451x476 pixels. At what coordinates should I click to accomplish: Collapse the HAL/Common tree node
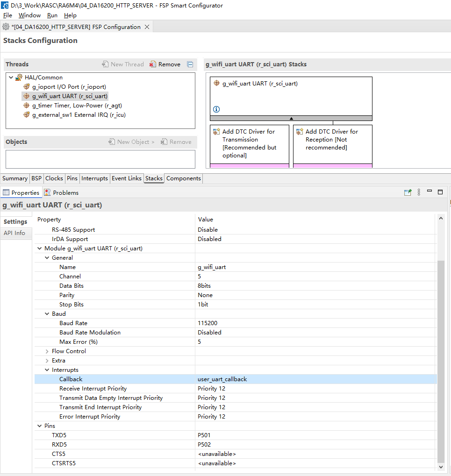point(11,78)
